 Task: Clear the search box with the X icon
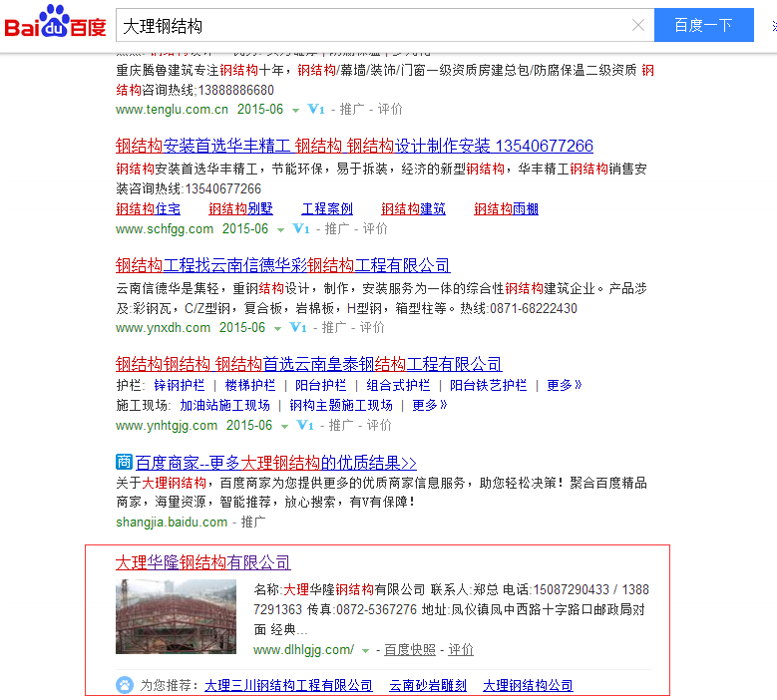point(638,25)
